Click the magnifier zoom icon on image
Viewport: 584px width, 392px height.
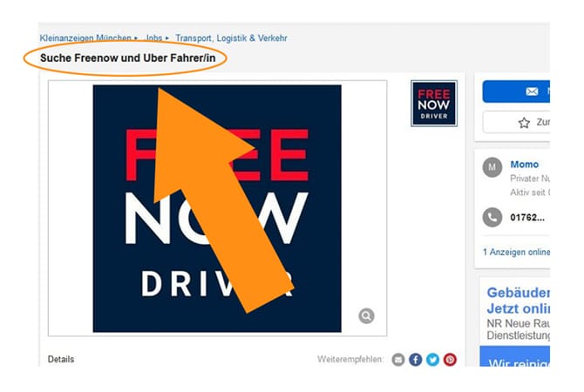click(366, 315)
